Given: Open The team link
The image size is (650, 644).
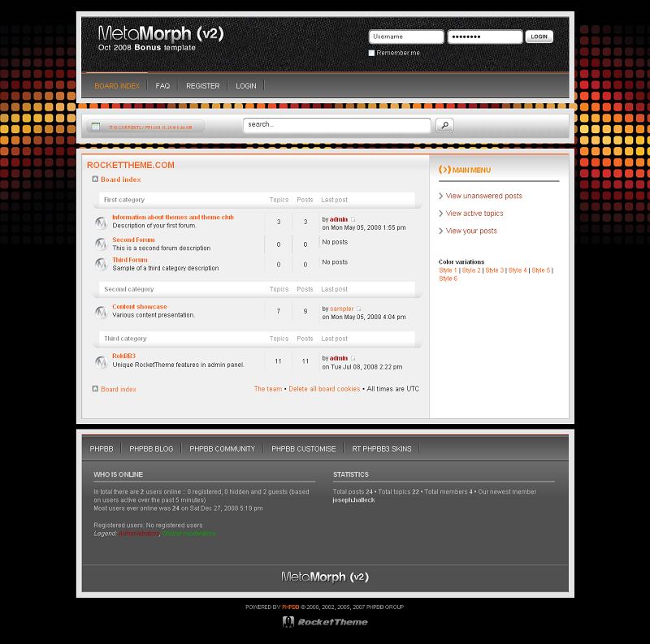Looking at the screenshot, I should coord(268,389).
